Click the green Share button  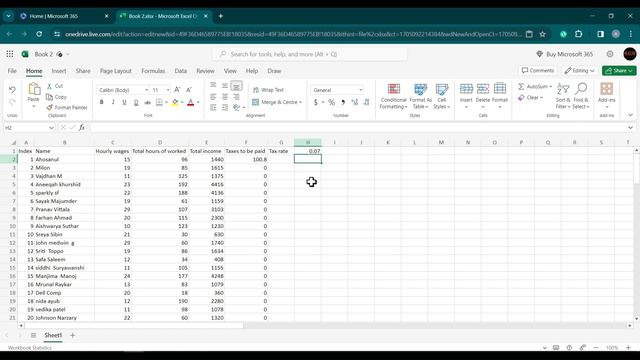(619, 71)
